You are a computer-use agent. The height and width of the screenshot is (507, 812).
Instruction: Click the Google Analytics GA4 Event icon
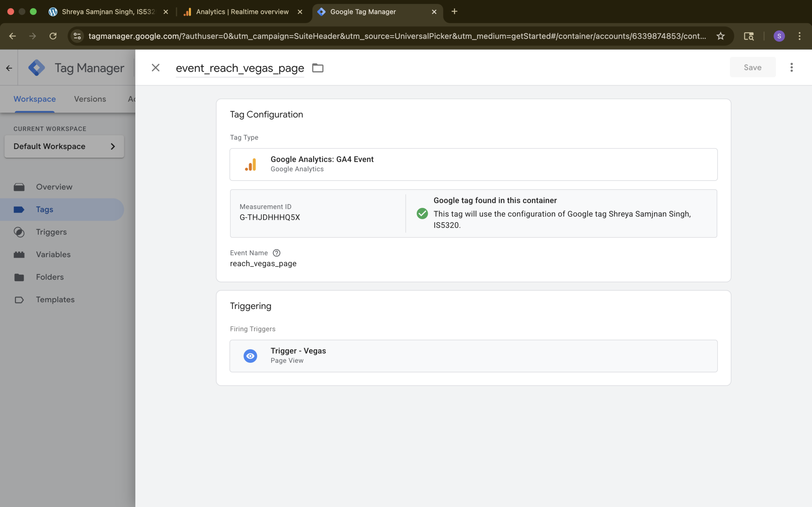(x=251, y=164)
